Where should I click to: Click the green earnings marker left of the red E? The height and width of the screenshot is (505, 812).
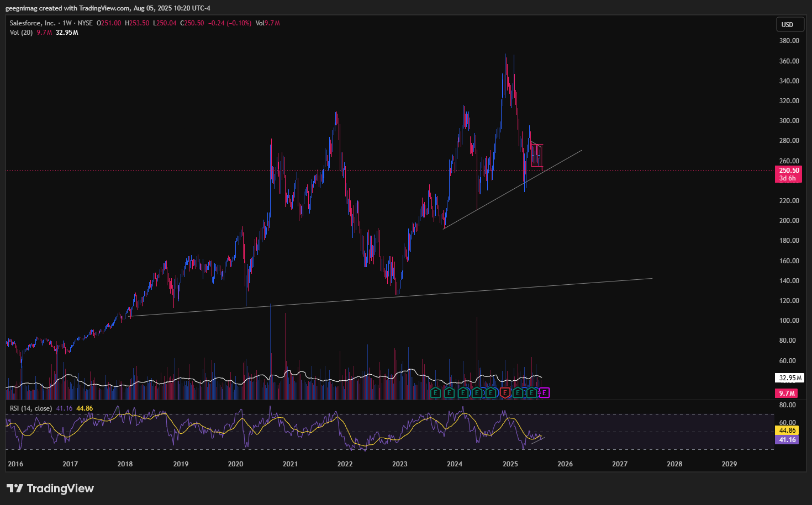[x=491, y=393]
